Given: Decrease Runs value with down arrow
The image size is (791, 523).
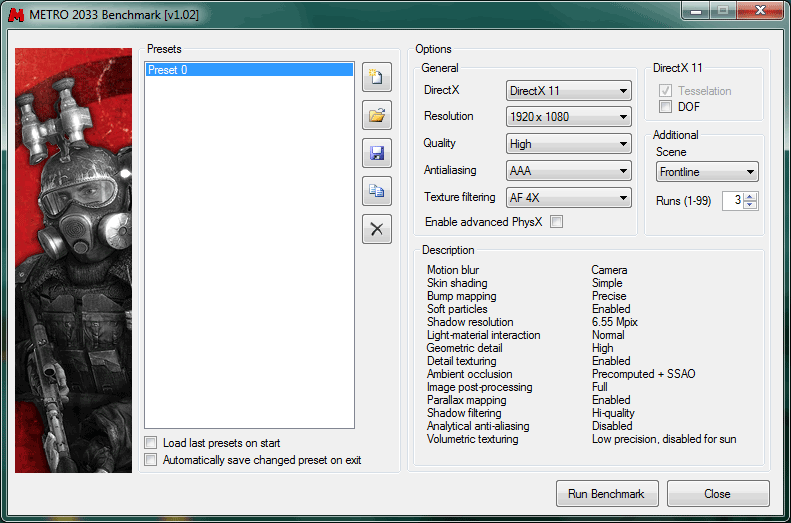Looking at the screenshot, I should (751, 205).
